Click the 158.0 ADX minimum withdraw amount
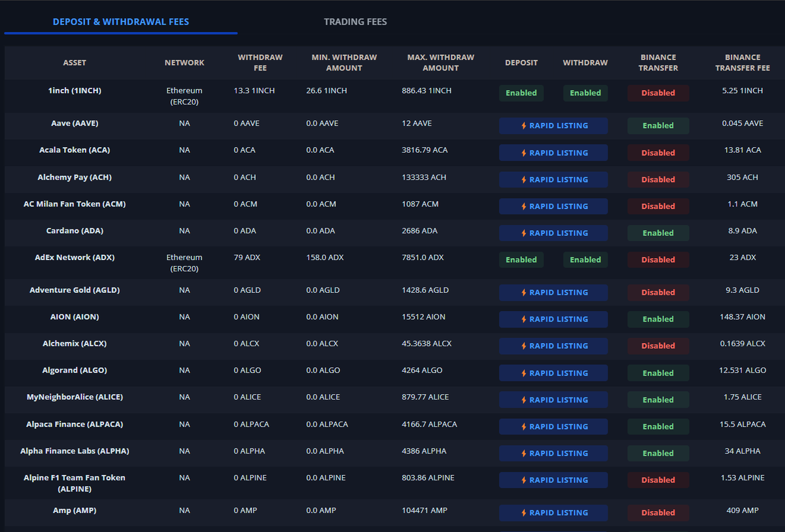Screen dimensions: 785x532 coord(325,258)
